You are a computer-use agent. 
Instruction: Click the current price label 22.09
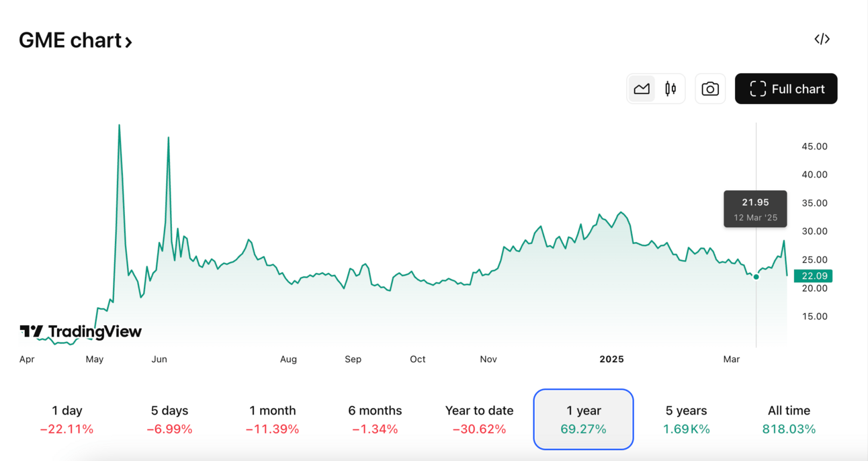pyautogui.click(x=814, y=276)
